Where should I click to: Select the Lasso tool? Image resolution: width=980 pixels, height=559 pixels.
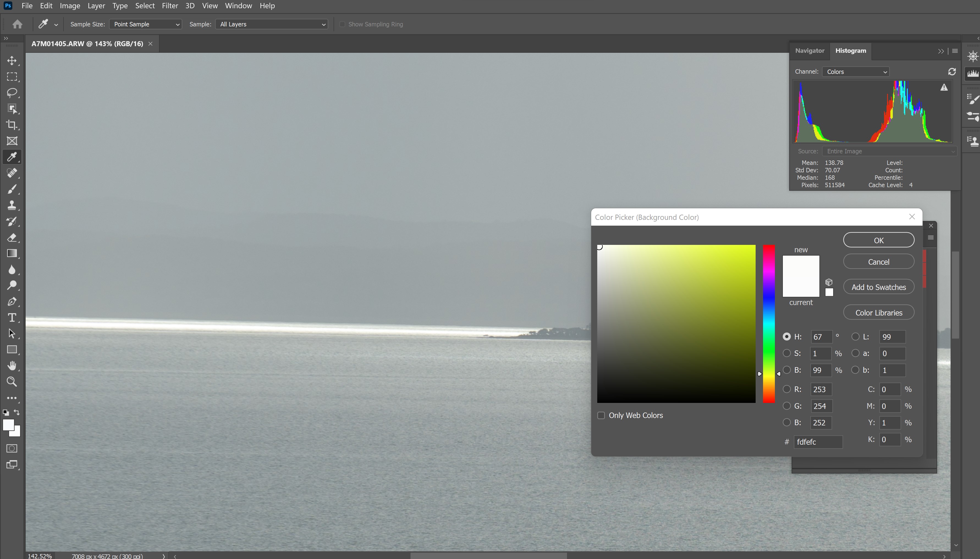pyautogui.click(x=12, y=93)
